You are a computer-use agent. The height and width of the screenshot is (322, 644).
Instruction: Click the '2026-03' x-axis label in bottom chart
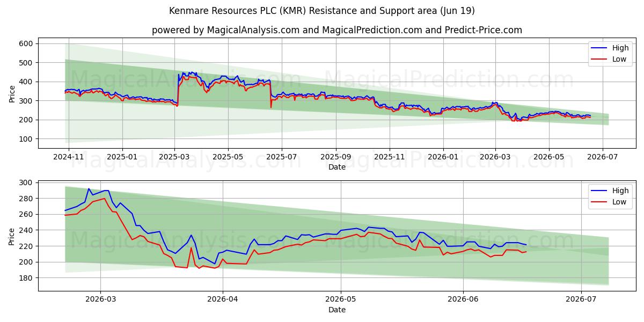(101, 299)
